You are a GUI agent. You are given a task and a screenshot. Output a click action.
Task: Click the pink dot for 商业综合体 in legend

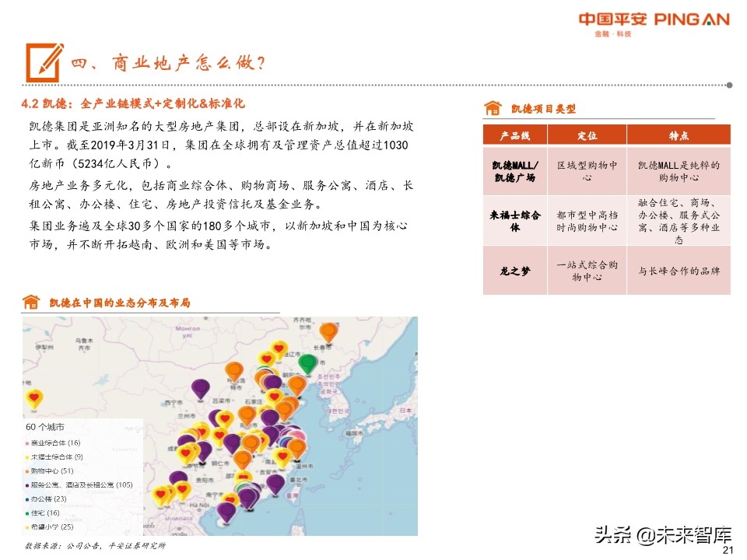click(x=27, y=443)
